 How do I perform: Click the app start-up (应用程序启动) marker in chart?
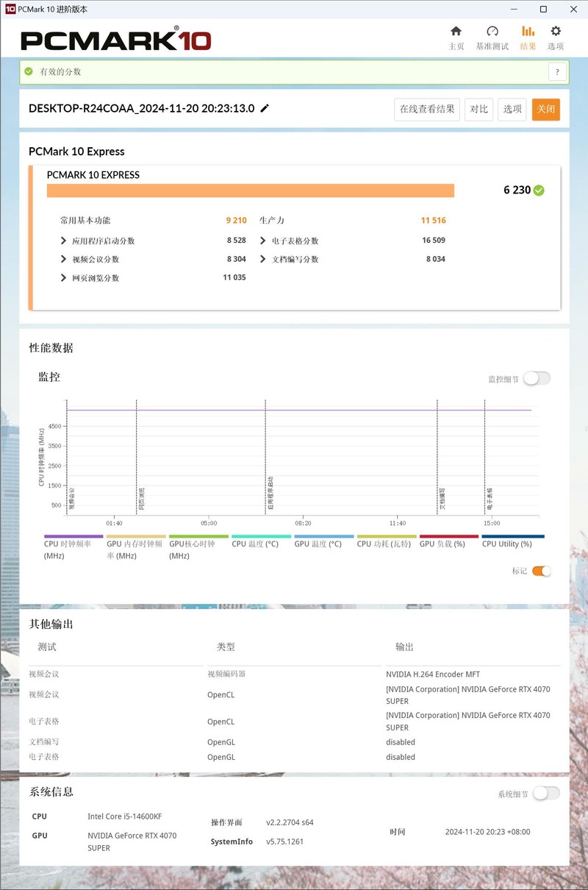[x=270, y=493]
